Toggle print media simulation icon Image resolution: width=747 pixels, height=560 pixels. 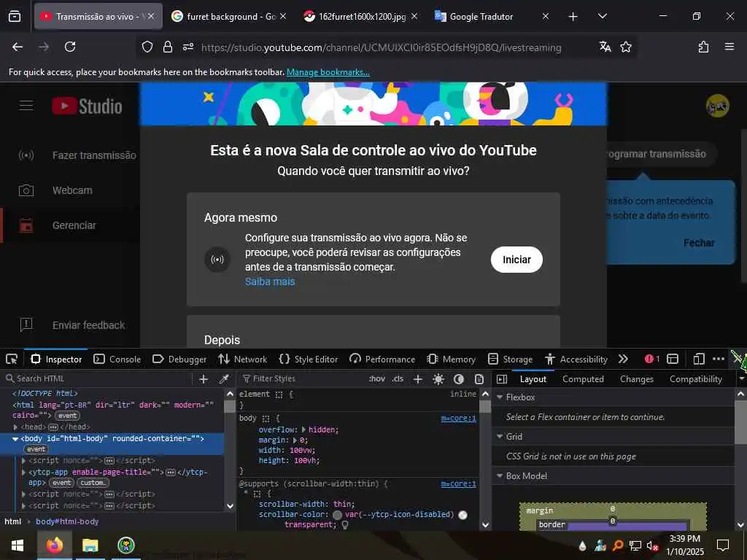click(x=479, y=379)
